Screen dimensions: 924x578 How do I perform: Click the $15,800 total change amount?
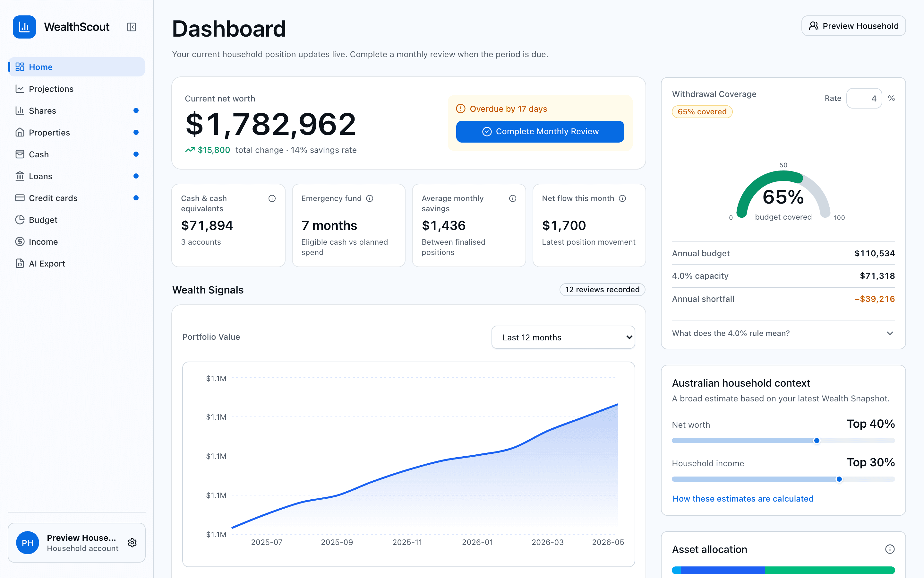pyautogui.click(x=214, y=150)
